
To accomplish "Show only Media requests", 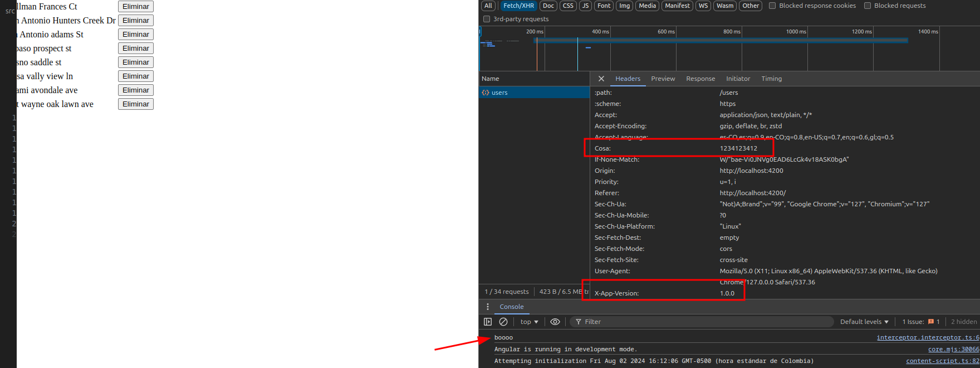I will pos(648,6).
